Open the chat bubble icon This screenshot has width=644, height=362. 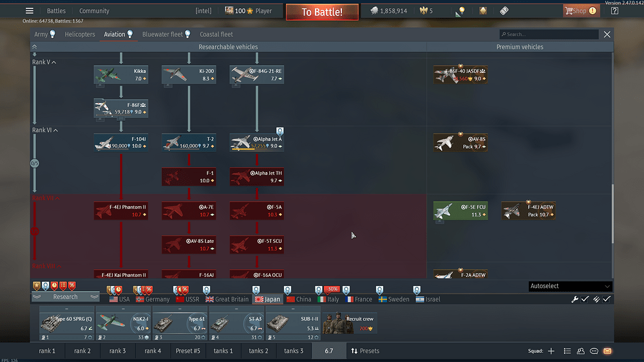[594, 351]
